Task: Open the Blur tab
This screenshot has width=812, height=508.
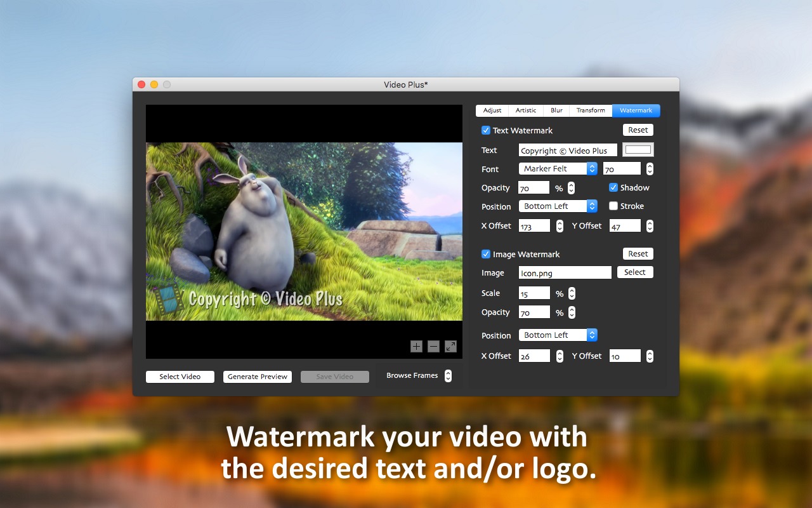Action: [x=556, y=110]
